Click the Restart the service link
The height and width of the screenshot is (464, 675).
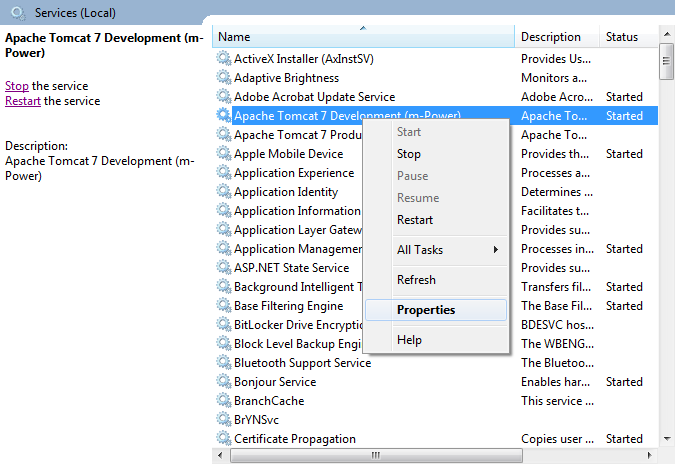23,101
